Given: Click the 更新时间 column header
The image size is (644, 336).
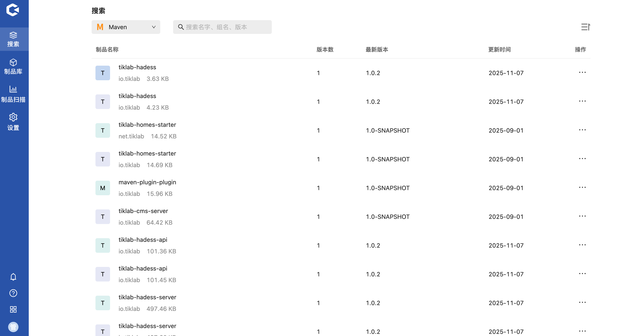Looking at the screenshot, I should pyautogui.click(x=499, y=50).
